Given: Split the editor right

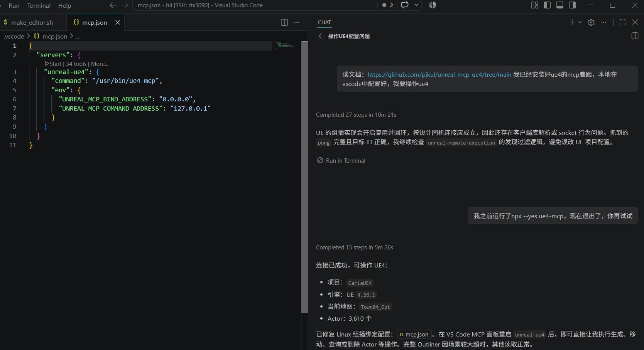Looking at the screenshot, I should coord(284,22).
